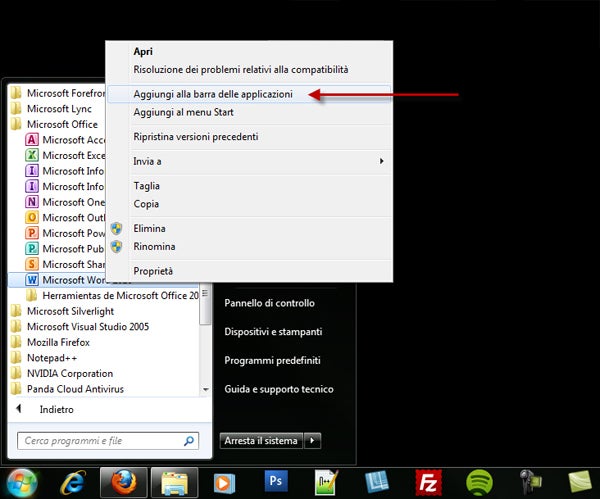Open Windows Explorer folder on taskbar
Image resolution: width=600 pixels, height=499 pixels.
click(176, 482)
